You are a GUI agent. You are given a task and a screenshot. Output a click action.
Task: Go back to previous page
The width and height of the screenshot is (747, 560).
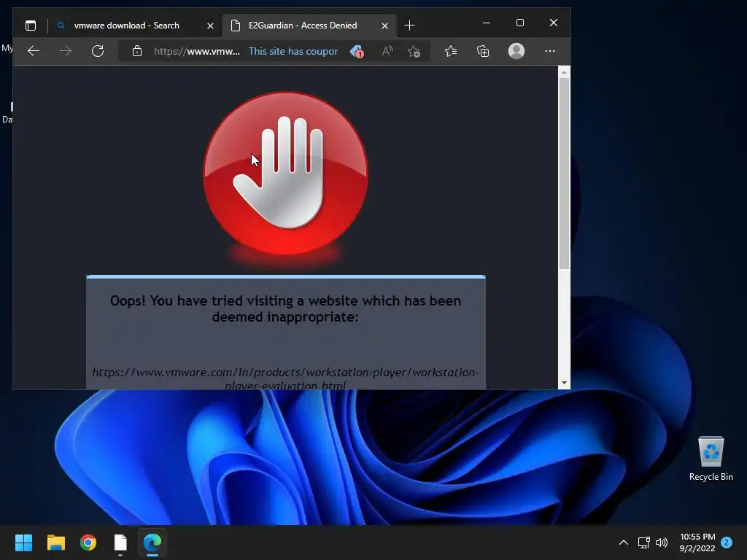(34, 51)
